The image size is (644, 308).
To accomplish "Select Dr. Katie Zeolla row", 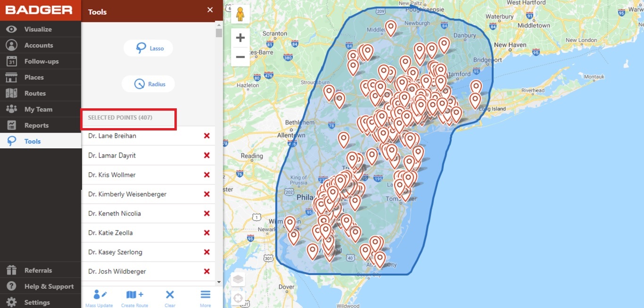I will point(149,233).
